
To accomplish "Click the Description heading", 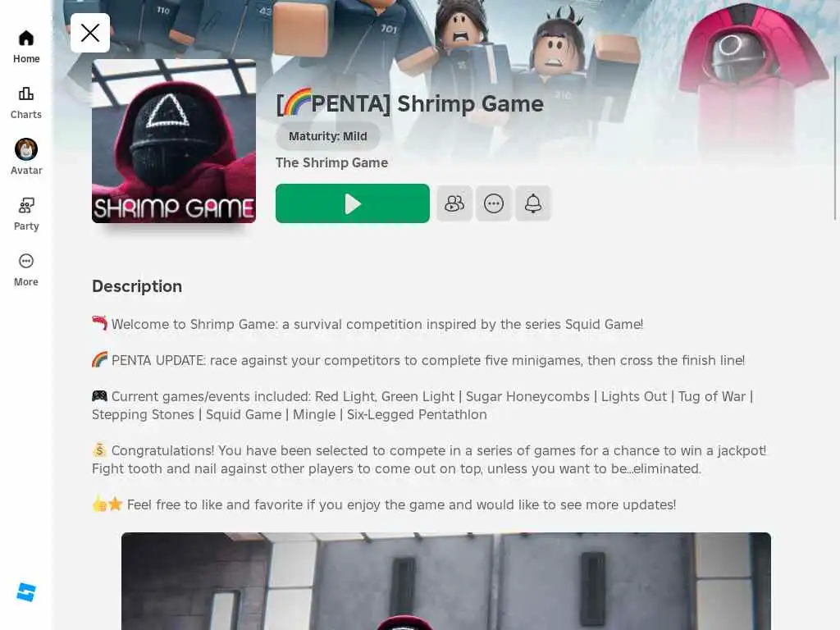I will (x=137, y=286).
